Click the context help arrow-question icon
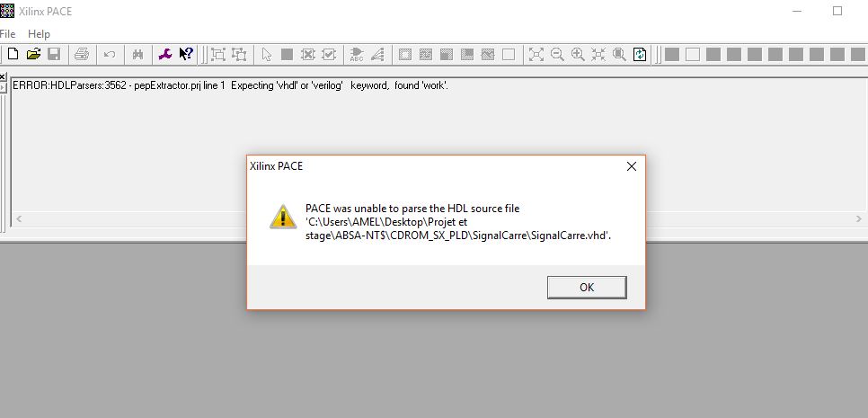Screen dimensions: 868x418 pos(186,54)
